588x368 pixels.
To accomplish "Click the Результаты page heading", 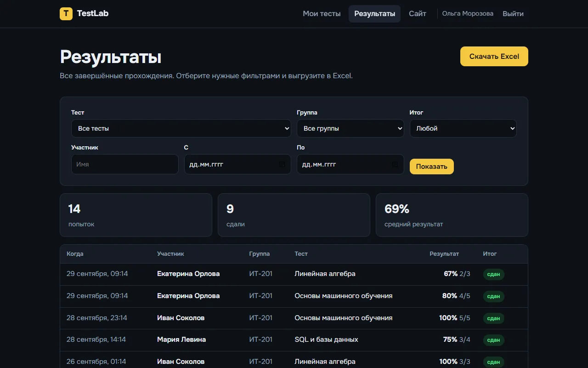I will point(111,57).
